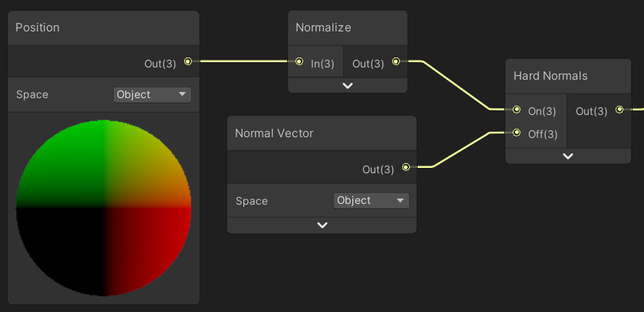
Task: Click the Hard Normals Out(3) port
Action: (619, 110)
